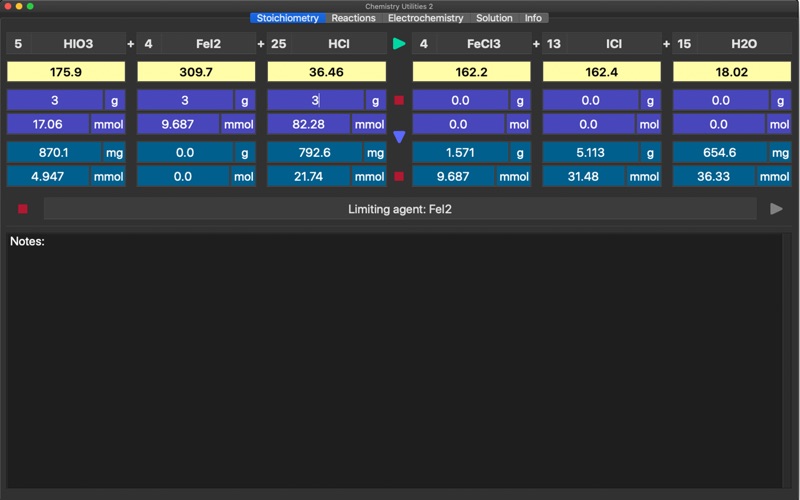Click the 792.6 remaining HCl value
Viewport: 800px width, 500px height.
315,153
